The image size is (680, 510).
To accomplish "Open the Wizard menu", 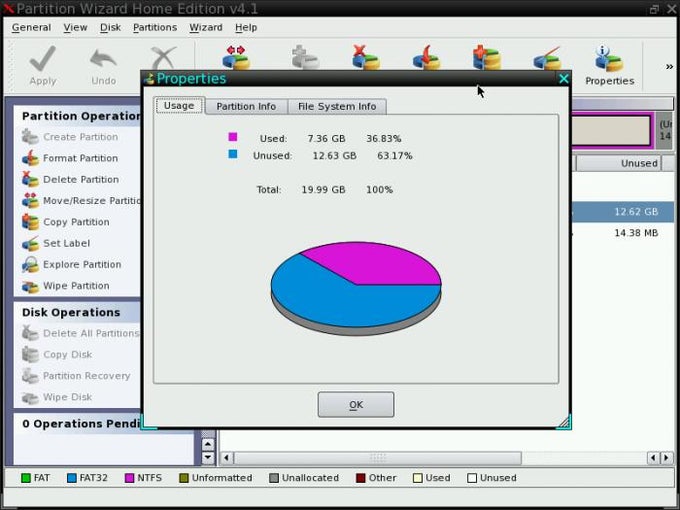I will tap(206, 27).
